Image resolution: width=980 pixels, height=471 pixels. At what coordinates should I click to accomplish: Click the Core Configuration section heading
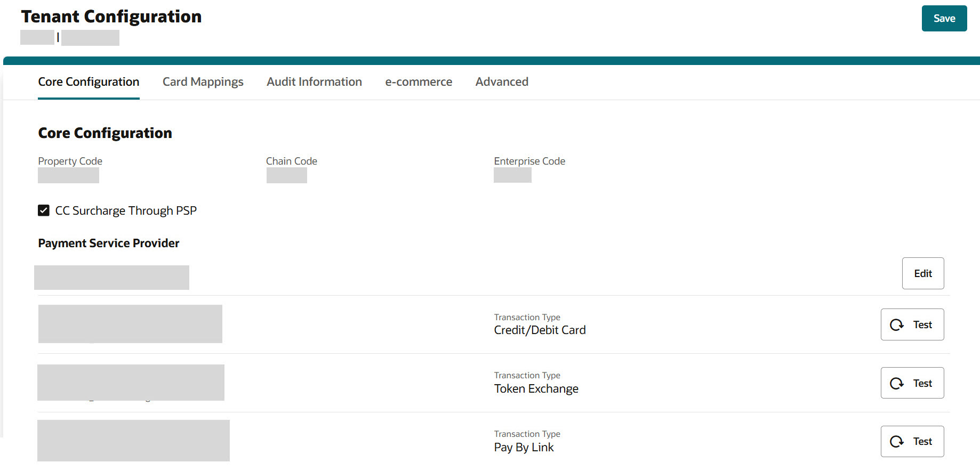point(105,133)
